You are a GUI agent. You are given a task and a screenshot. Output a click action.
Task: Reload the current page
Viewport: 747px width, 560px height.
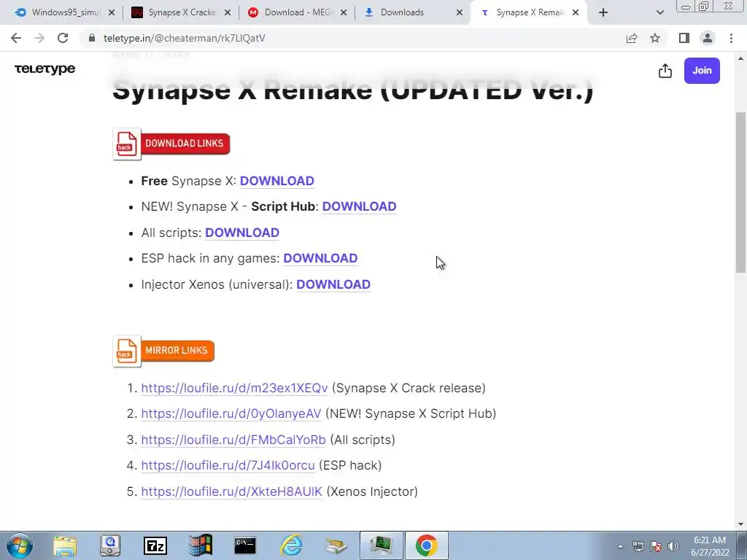(x=63, y=38)
